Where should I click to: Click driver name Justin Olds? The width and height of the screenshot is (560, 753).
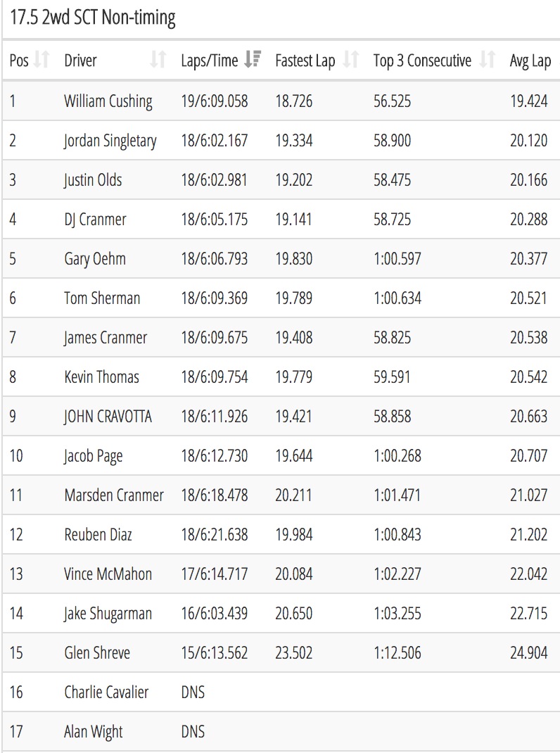pyautogui.click(x=93, y=180)
